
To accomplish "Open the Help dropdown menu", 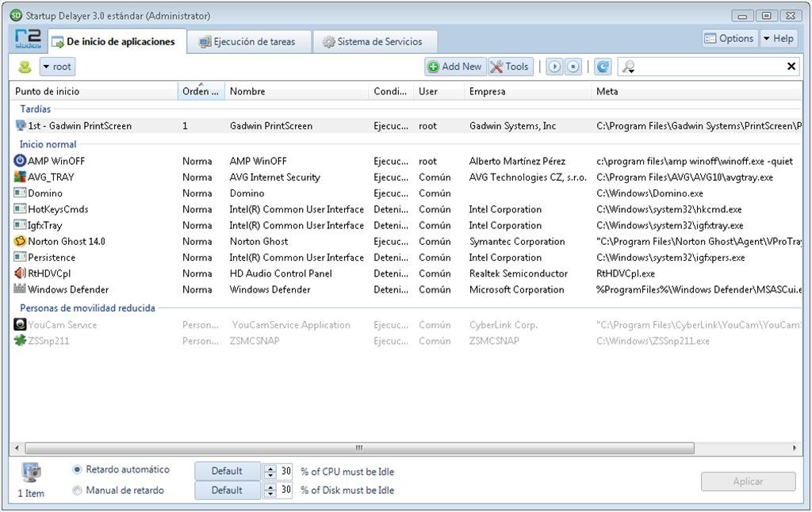I will [x=778, y=38].
